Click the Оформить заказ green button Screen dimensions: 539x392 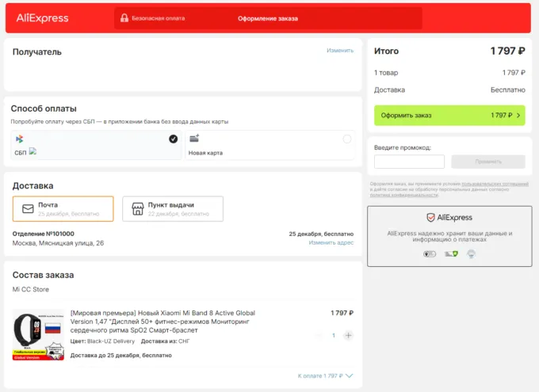(449, 116)
